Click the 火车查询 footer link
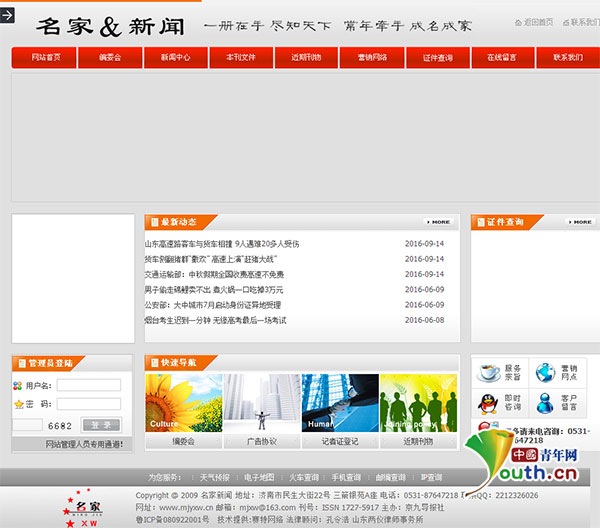The width and height of the screenshot is (600, 528). coord(304,478)
